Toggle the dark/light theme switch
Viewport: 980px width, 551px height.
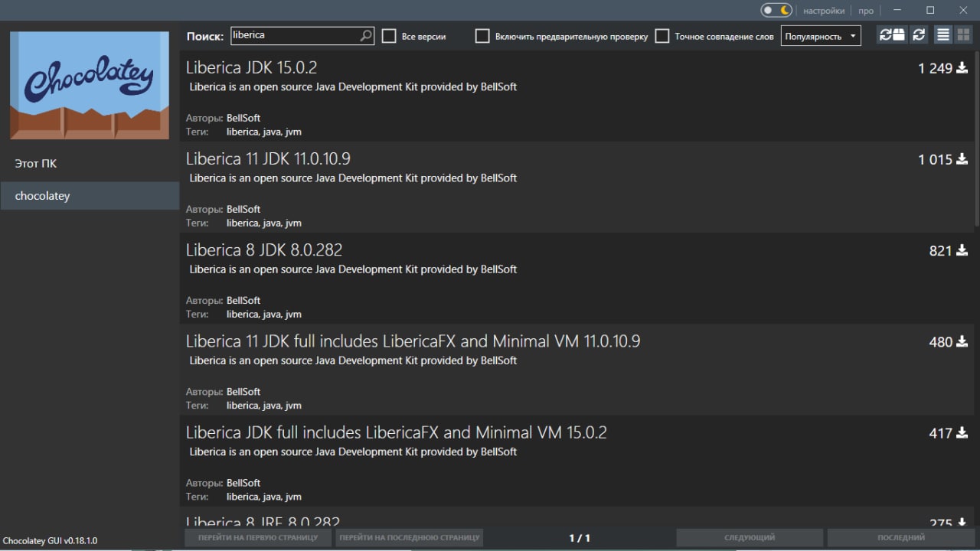tap(776, 10)
